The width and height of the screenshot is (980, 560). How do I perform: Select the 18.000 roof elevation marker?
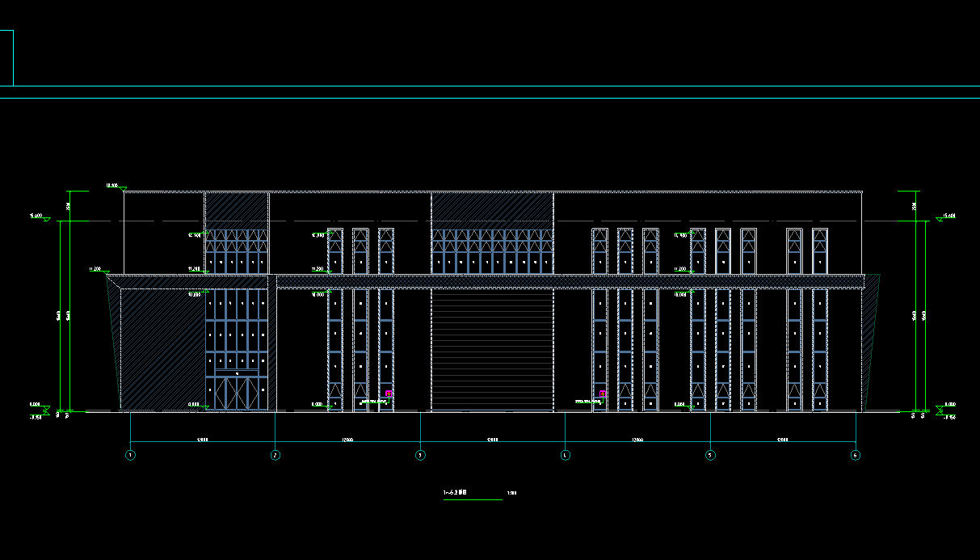[x=113, y=186]
